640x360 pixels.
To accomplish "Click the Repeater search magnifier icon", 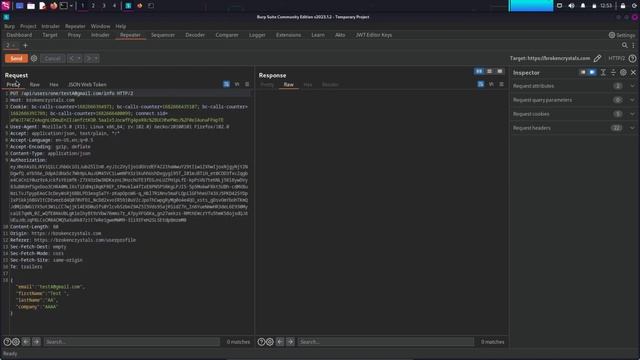I will (624, 45).
